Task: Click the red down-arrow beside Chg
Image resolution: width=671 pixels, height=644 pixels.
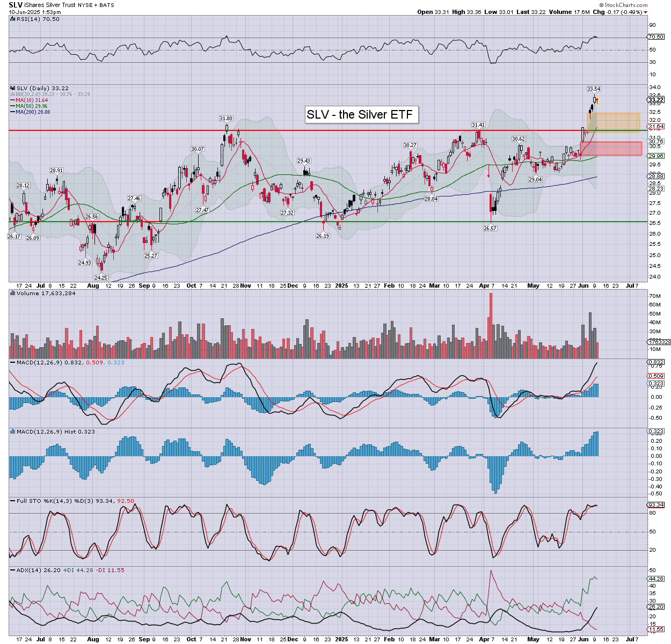Action: pyautogui.click(x=646, y=12)
